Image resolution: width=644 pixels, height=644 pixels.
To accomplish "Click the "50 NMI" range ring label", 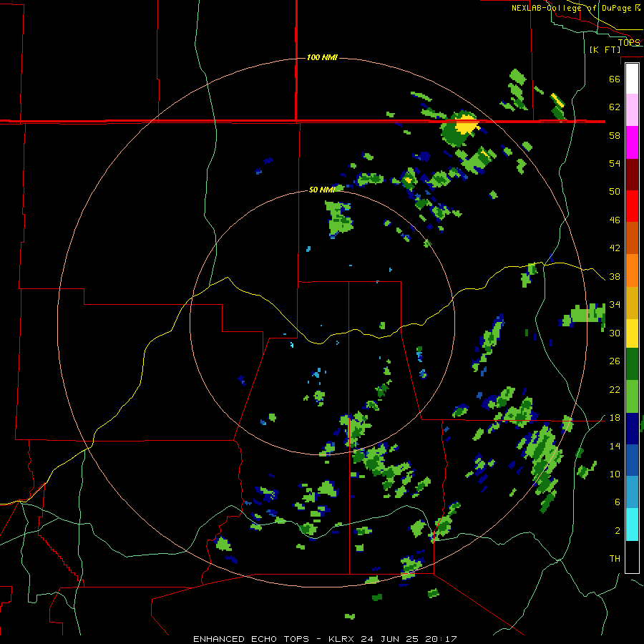I will pos(322,190).
